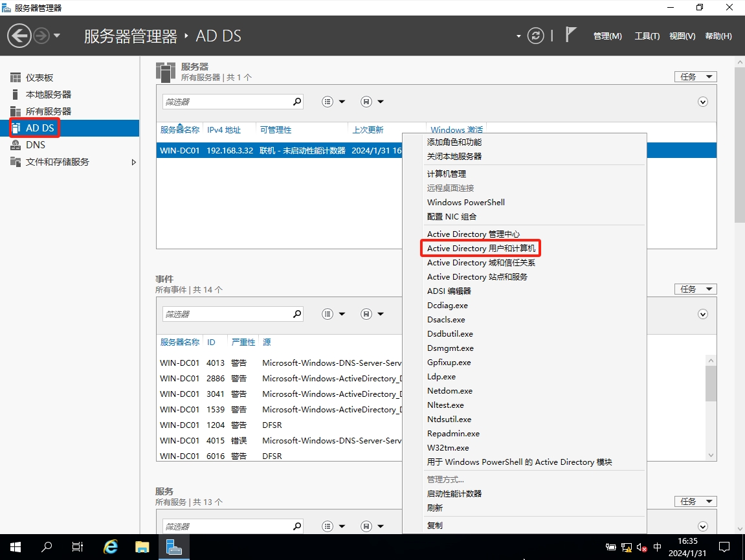Viewport: 745px width, 560px height.
Task: Select Active Directory 用户和计算机 menu item
Action: (481, 249)
